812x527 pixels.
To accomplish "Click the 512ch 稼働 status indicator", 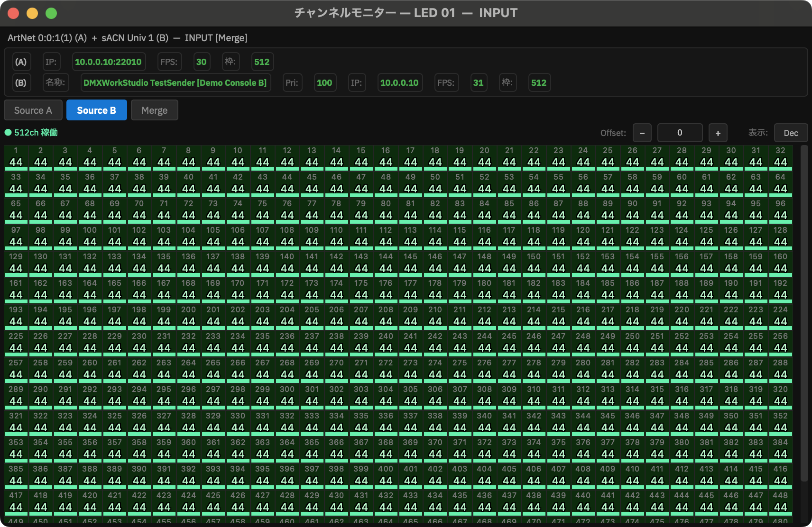I will (x=31, y=133).
